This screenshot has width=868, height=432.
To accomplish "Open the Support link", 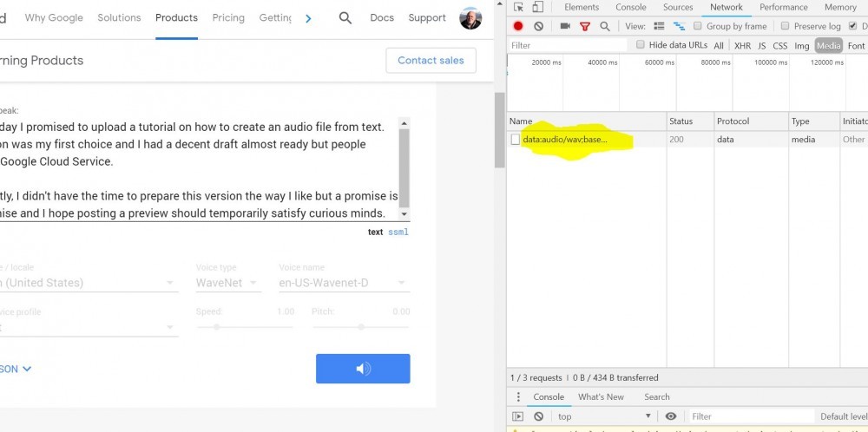I will (x=427, y=17).
